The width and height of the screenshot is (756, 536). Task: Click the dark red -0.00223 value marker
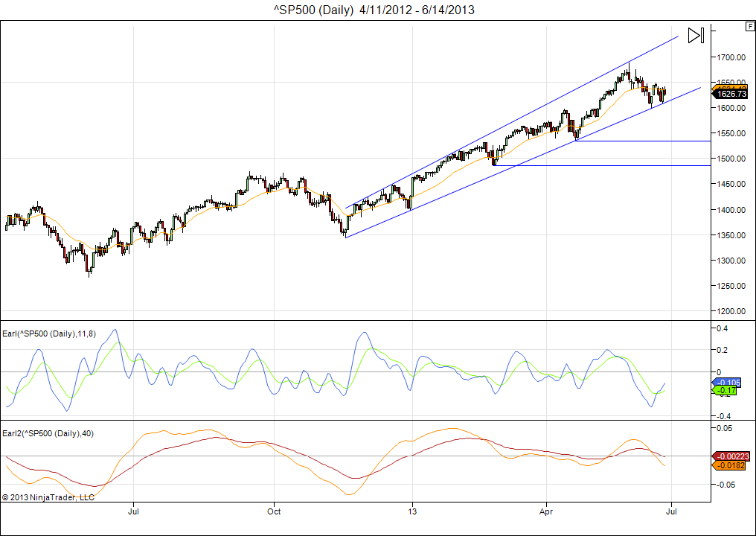[x=731, y=456]
